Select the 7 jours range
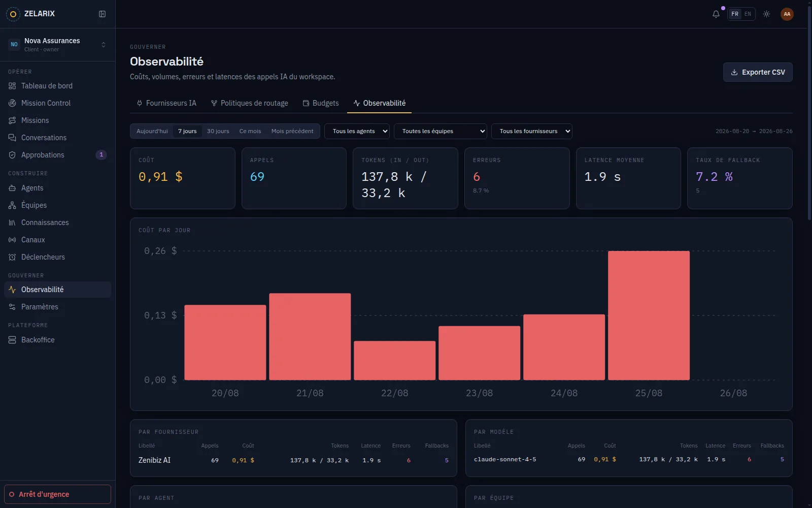The width and height of the screenshot is (812, 508). click(187, 131)
